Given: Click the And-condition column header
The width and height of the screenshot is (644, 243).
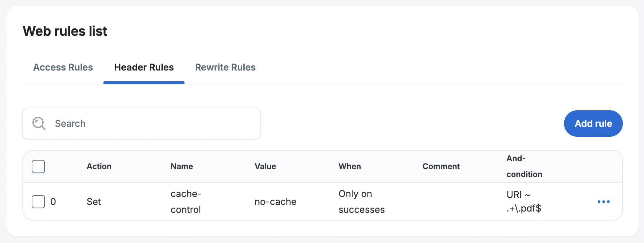Looking at the screenshot, I should 524,167.
